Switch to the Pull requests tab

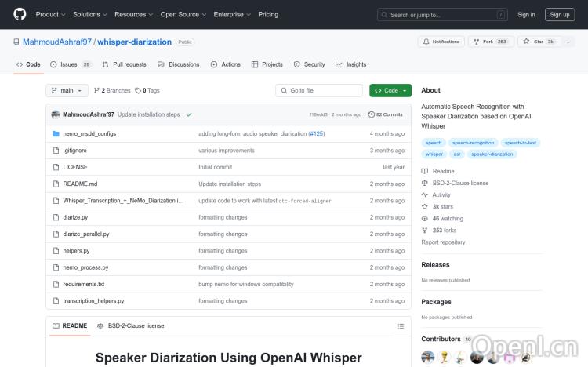(x=125, y=64)
